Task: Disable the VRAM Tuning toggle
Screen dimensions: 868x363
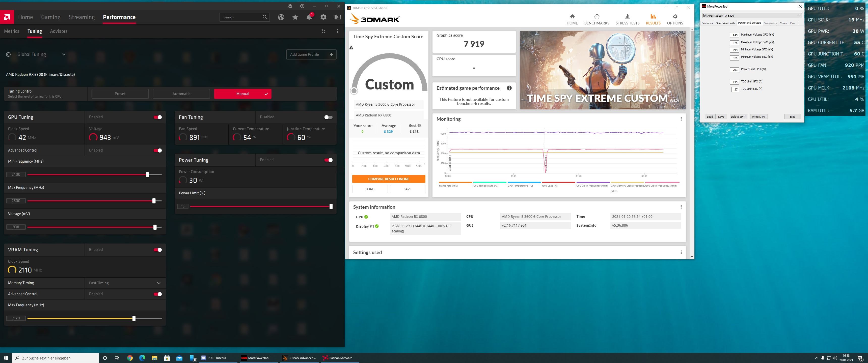Action: [158, 250]
